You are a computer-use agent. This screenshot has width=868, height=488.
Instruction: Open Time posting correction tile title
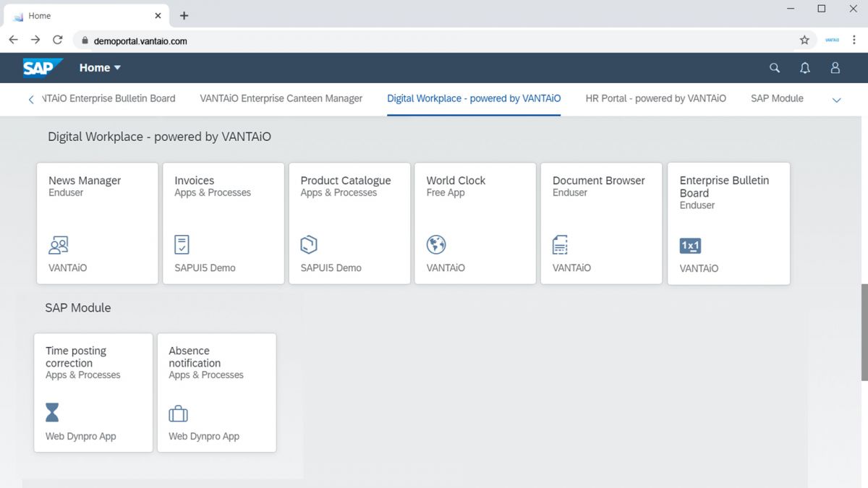(76, 357)
